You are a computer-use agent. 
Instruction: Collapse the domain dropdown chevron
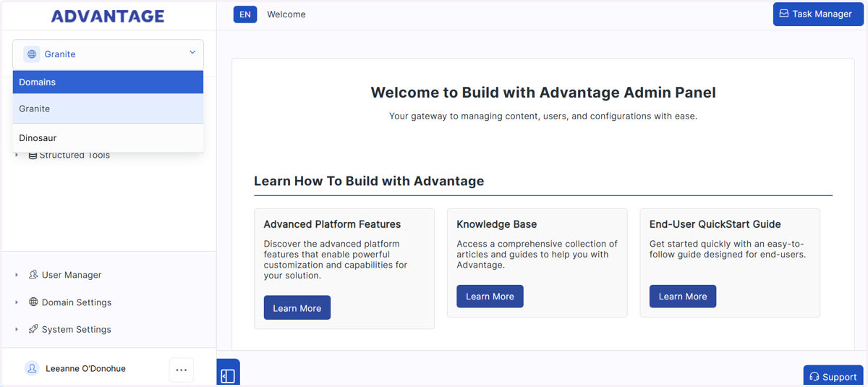(x=192, y=52)
